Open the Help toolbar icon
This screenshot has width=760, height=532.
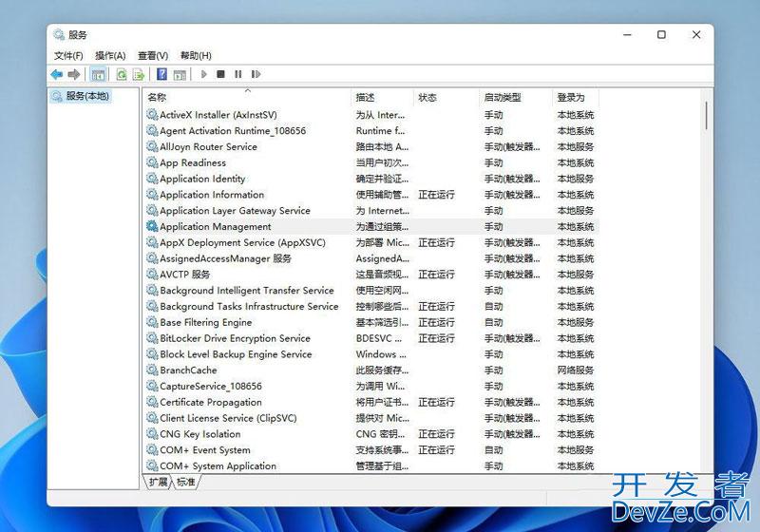(161, 74)
